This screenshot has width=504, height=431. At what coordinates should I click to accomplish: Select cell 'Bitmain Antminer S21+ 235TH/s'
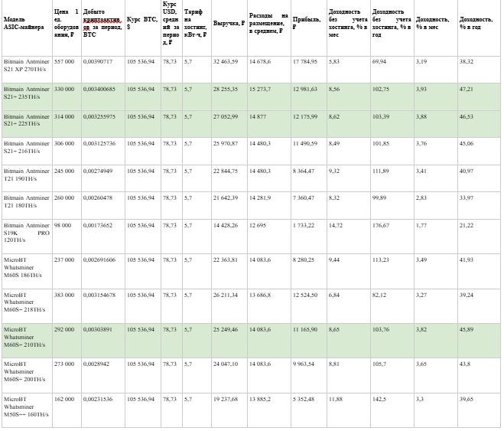27,97
